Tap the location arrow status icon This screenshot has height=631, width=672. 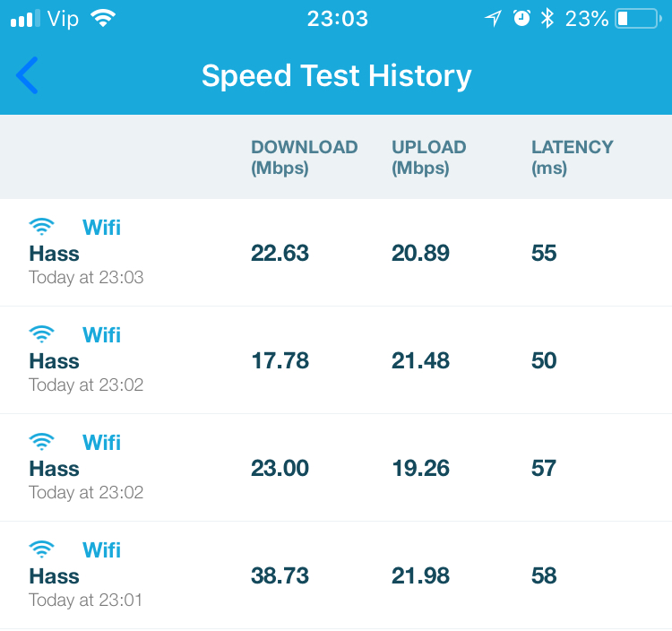pos(493,19)
